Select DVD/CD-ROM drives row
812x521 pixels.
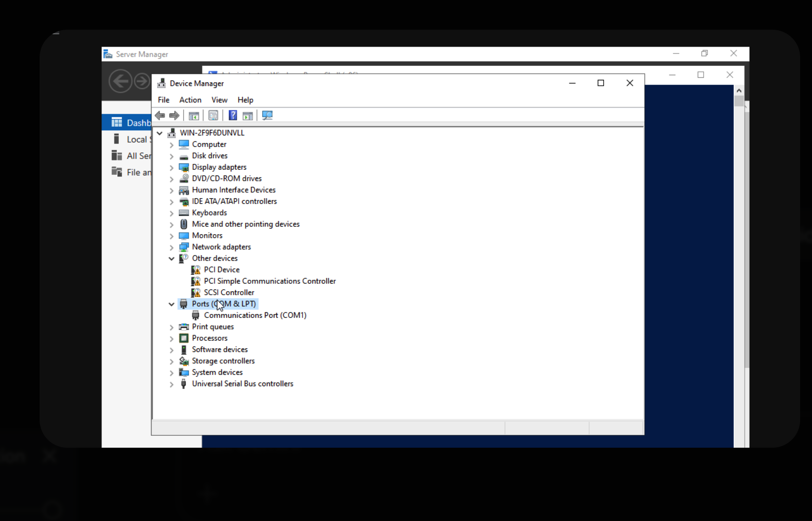click(227, 179)
